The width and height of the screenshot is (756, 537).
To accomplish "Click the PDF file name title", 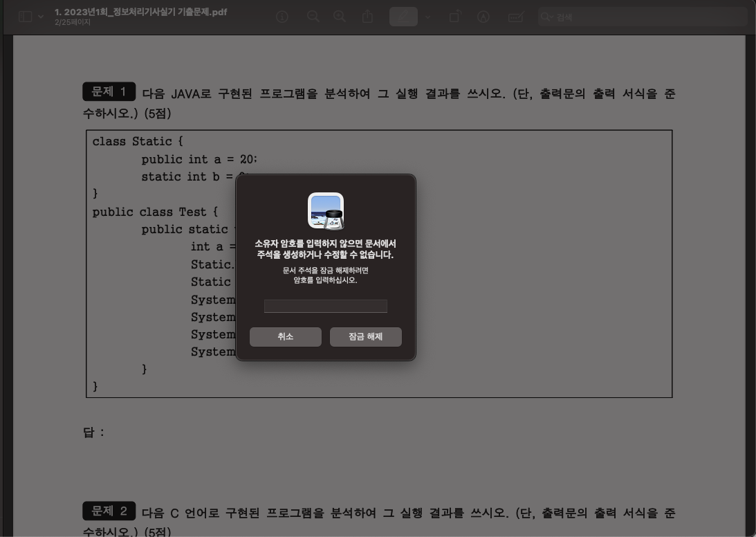I will coord(140,12).
